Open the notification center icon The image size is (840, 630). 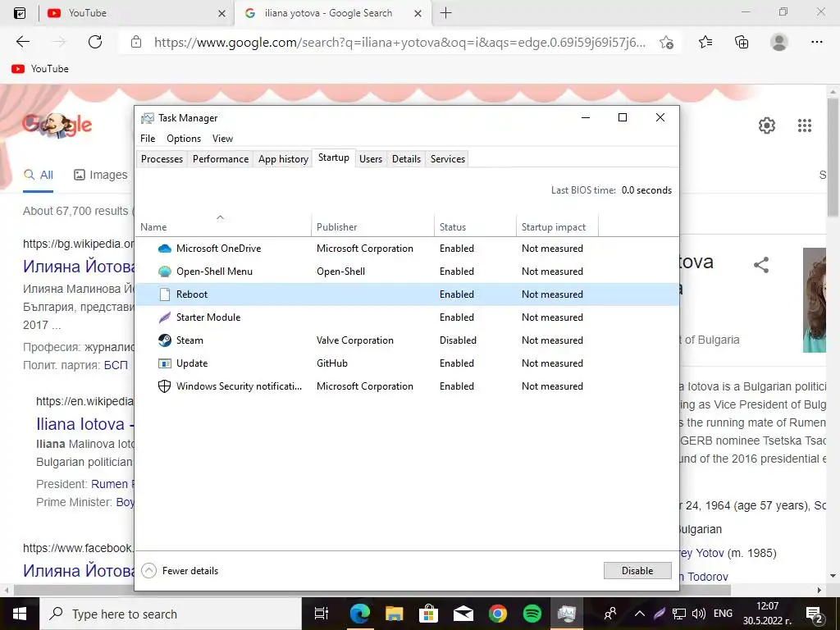(x=815, y=614)
